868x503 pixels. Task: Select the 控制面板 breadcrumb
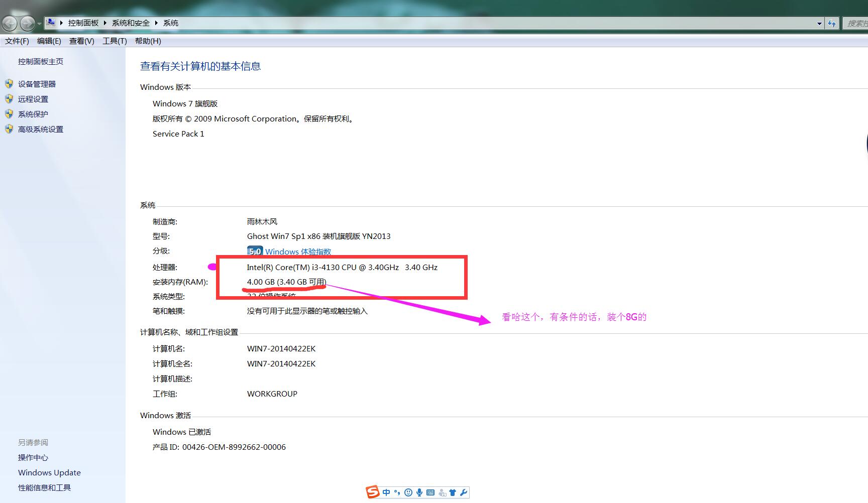tap(83, 23)
